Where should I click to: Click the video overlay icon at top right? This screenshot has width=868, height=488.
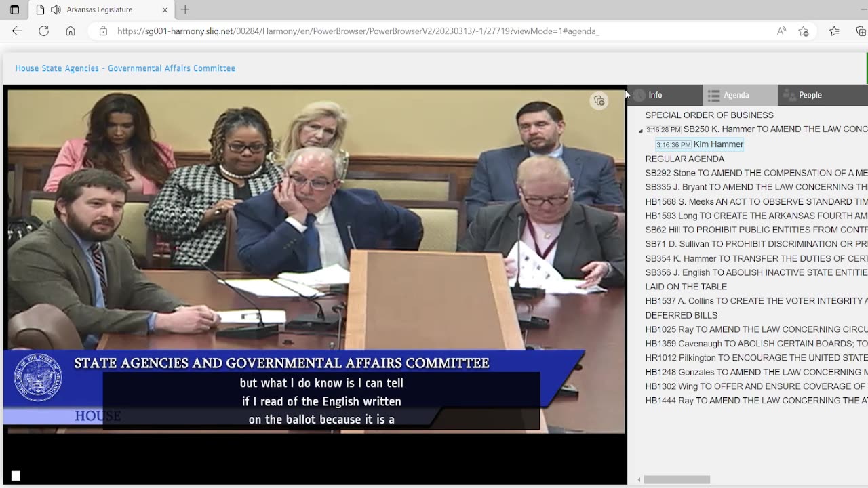point(599,101)
